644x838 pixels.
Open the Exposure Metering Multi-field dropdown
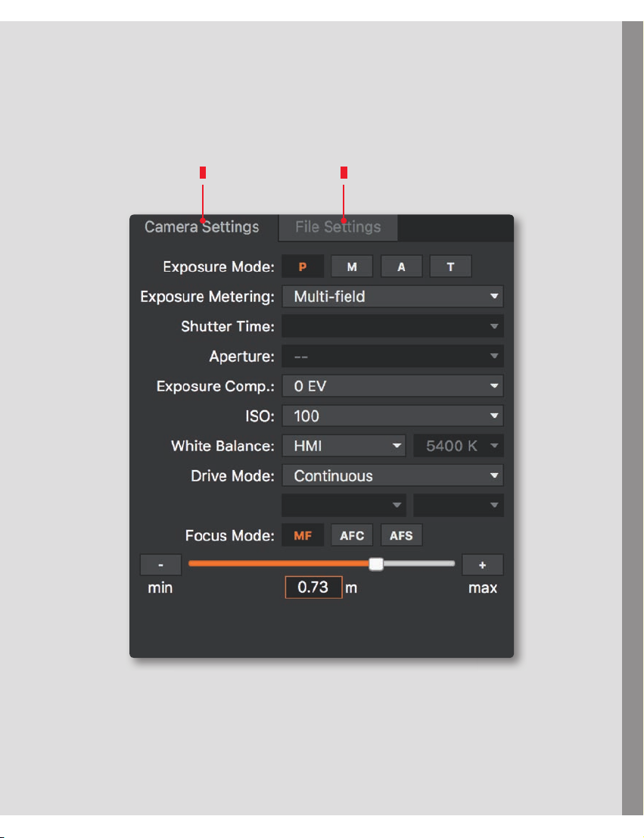[392, 296]
